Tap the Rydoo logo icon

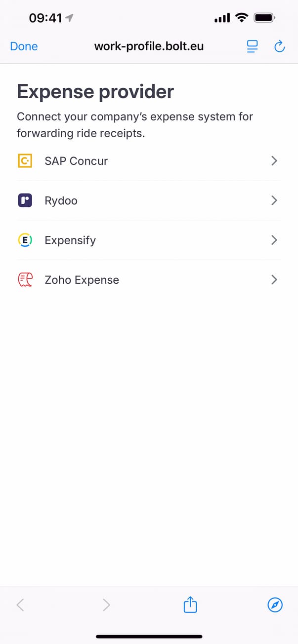(25, 201)
